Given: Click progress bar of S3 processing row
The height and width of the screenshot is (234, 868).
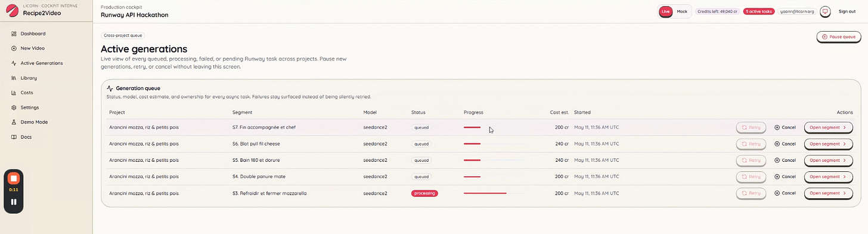Looking at the screenshot, I should click(495, 193).
